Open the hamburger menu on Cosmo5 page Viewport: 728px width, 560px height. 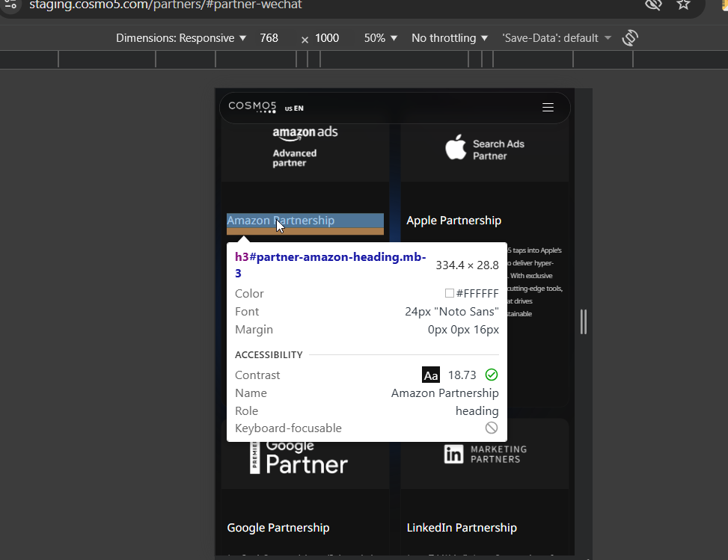[548, 107]
